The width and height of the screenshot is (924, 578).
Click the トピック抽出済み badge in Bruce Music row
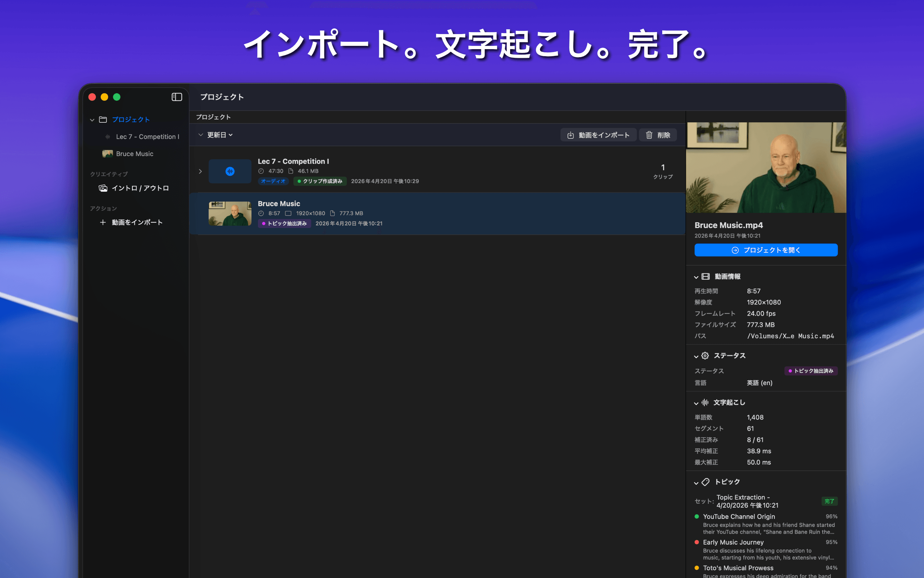tap(285, 223)
